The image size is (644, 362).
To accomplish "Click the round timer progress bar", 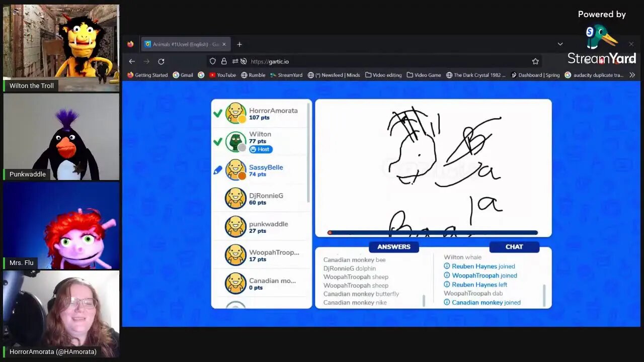I will coord(433,233).
